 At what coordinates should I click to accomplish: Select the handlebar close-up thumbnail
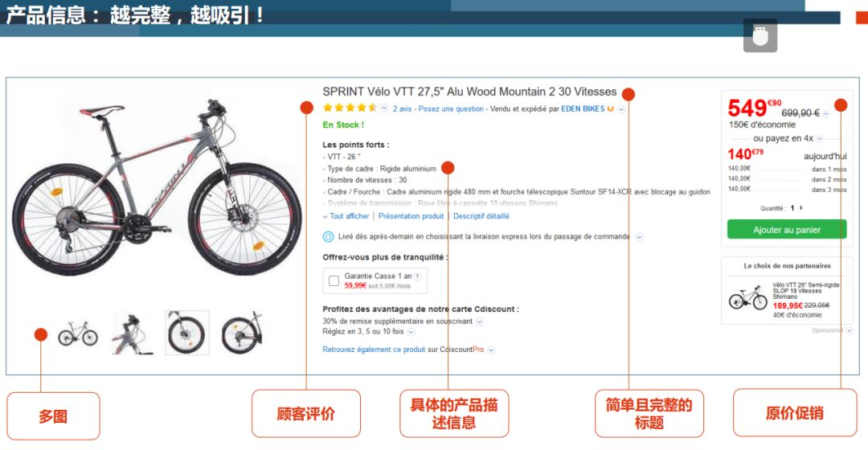(x=133, y=333)
